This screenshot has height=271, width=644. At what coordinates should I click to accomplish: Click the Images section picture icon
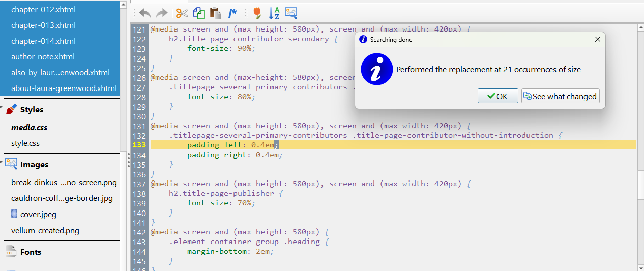click(11, 164)
